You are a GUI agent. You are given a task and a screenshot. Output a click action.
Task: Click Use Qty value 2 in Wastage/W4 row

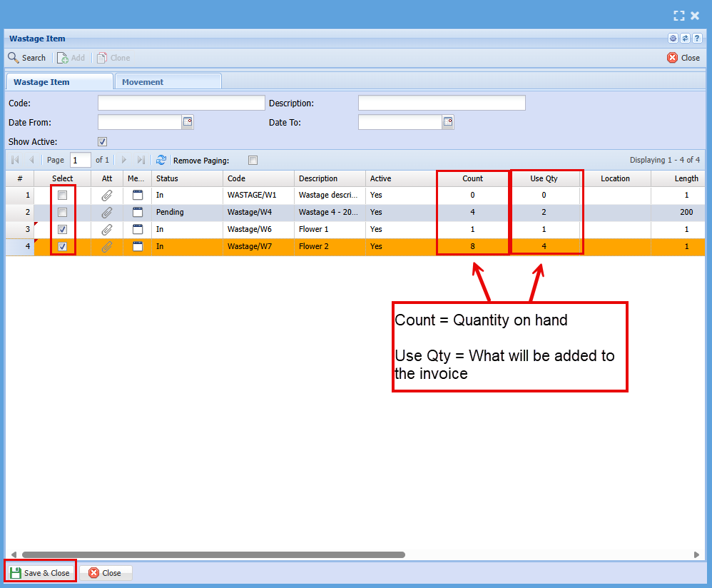coord(544,212)
